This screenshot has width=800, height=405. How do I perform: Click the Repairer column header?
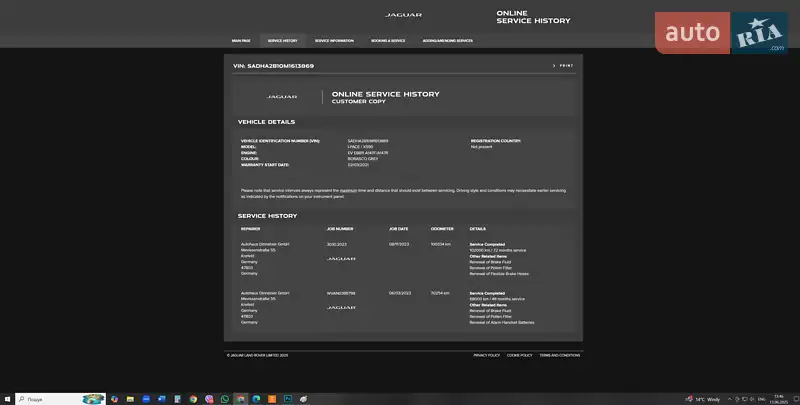(x=251, y=229)
